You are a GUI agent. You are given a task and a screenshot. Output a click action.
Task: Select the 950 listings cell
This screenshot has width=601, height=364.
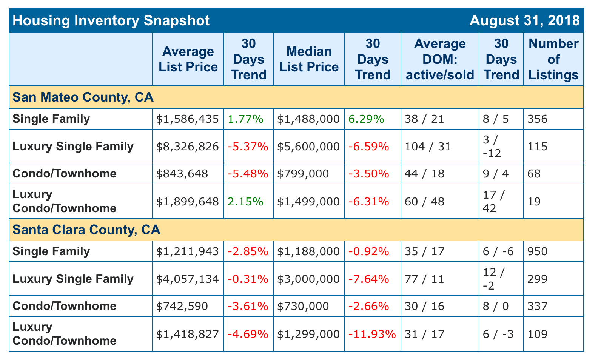click(538, 251)
